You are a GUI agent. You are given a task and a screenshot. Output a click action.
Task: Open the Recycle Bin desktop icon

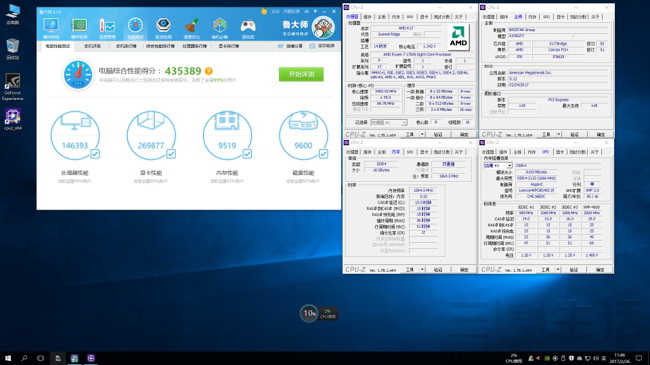click(x=12, y=49)
